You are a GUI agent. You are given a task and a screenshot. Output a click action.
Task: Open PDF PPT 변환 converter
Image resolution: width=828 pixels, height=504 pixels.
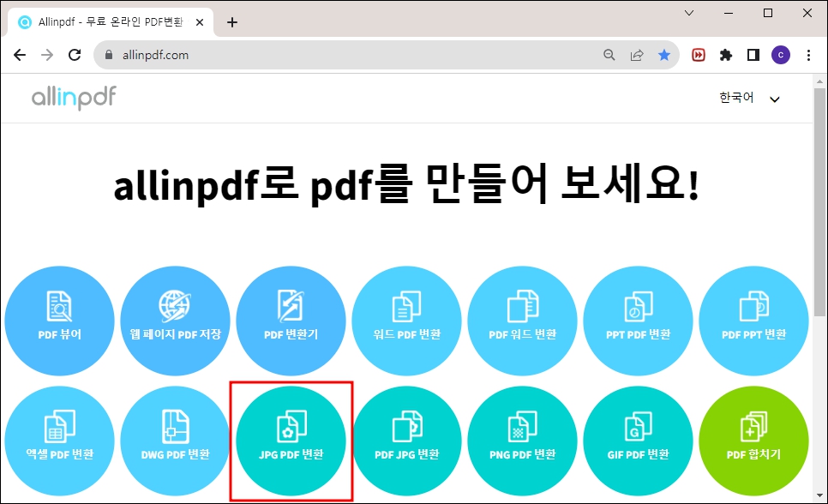coord(753,321)
